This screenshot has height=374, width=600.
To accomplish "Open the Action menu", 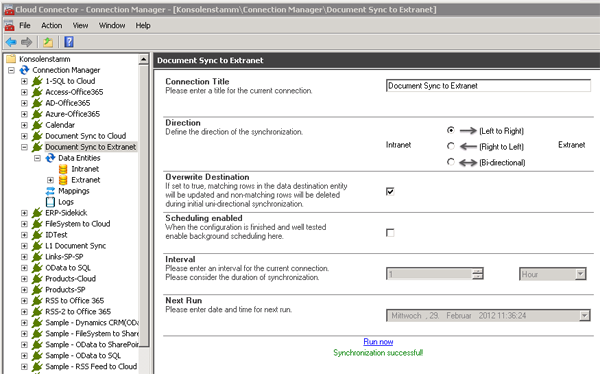I will (x=52, y=25).
